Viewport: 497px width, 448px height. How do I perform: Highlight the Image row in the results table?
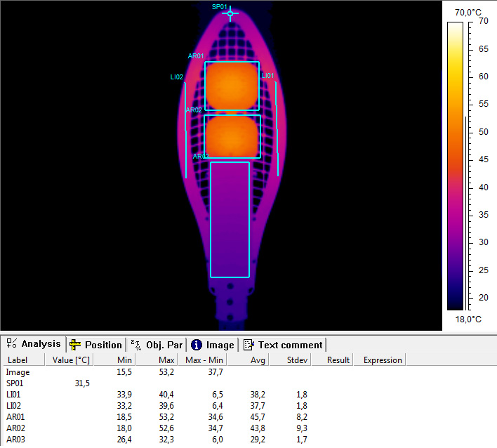[18, 371]
